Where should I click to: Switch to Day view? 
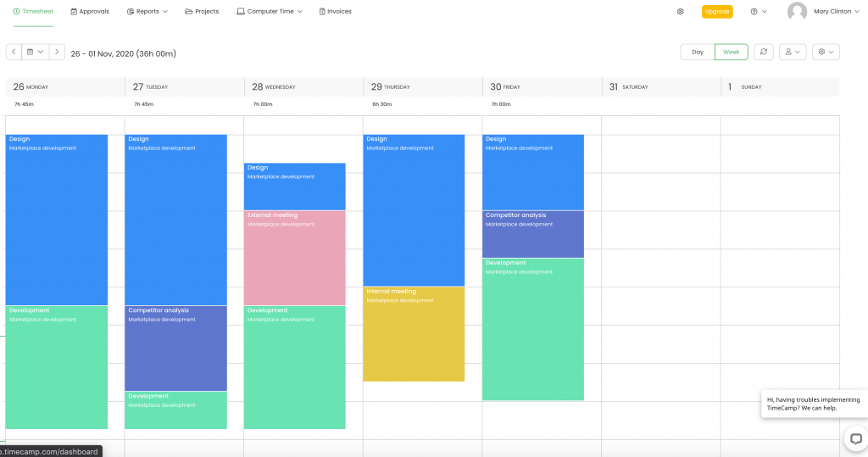[x=698, y=52]
